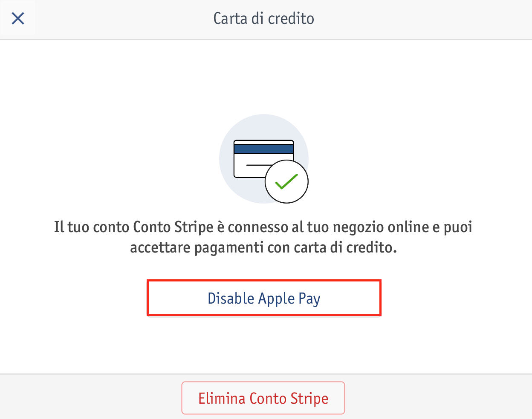This screenshot has height=419, width=532.
Task: Click the blue X in header
Action: point(18,18)
